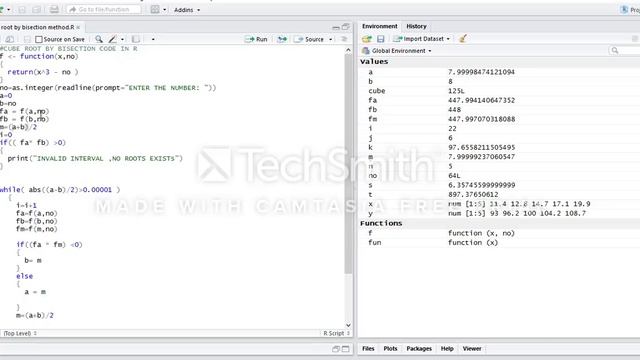The width and height of the screenshot is (640, 360).
Task: Toggle the Source on Save checkbox
Action: tap(39, 39)
